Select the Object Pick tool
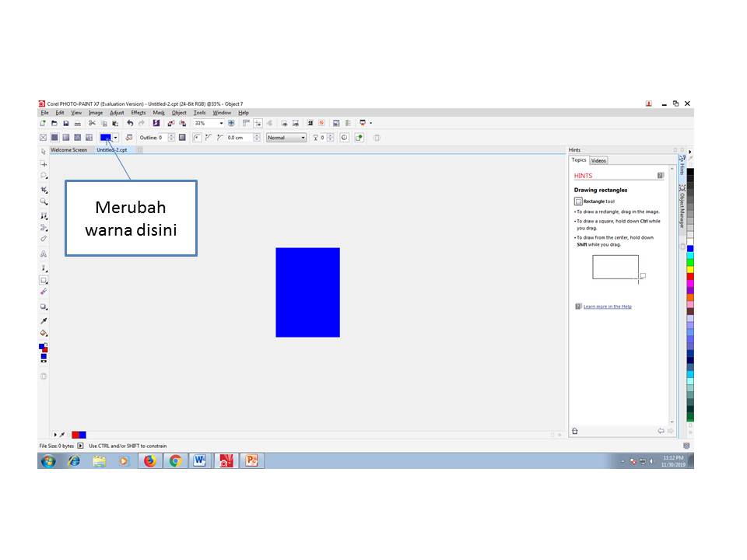Image resolution: width=747 pixels, height=560 pixels. [x=44, y=152]
